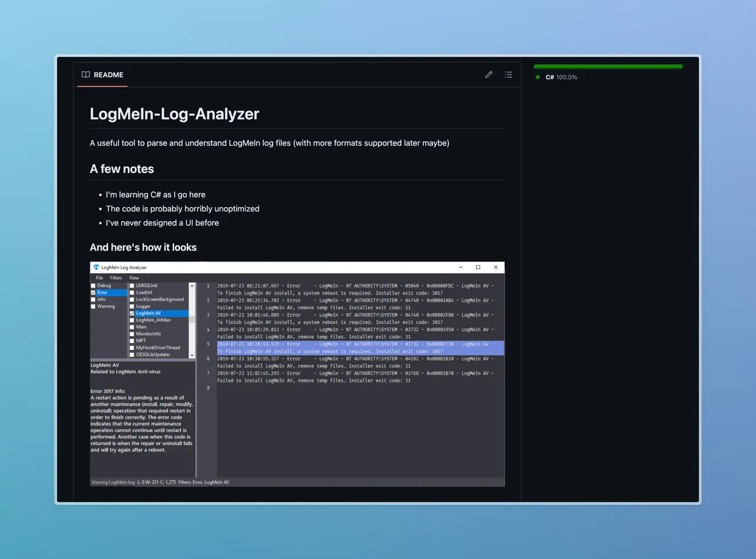Click the book icon beside README
The image size is (756, 559).
click(86, 75)
